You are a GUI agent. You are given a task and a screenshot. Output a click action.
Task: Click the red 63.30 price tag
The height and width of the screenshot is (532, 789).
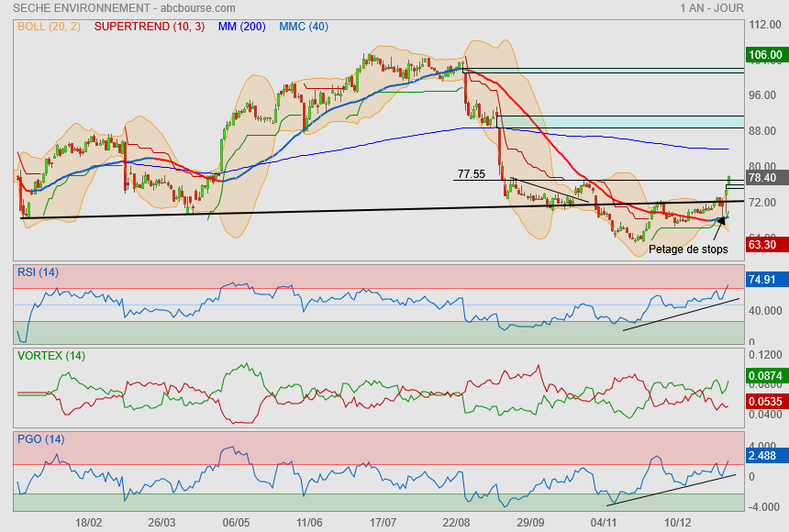[763, 245]
